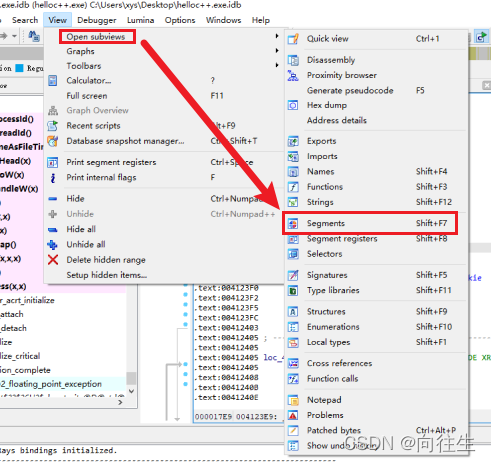Open the Search menu
Image resolution: width=491 pixels, height=462 pixels.
point(25,20)
